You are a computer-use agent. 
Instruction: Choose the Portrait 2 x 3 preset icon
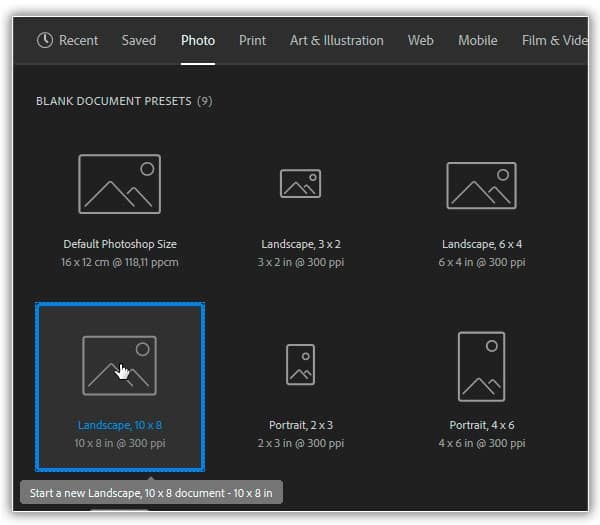tap(300, 365)
